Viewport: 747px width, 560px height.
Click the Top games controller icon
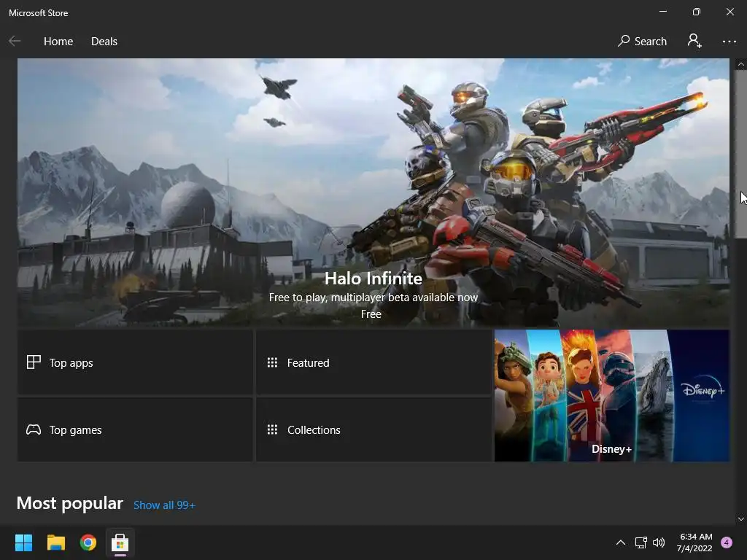34,429
